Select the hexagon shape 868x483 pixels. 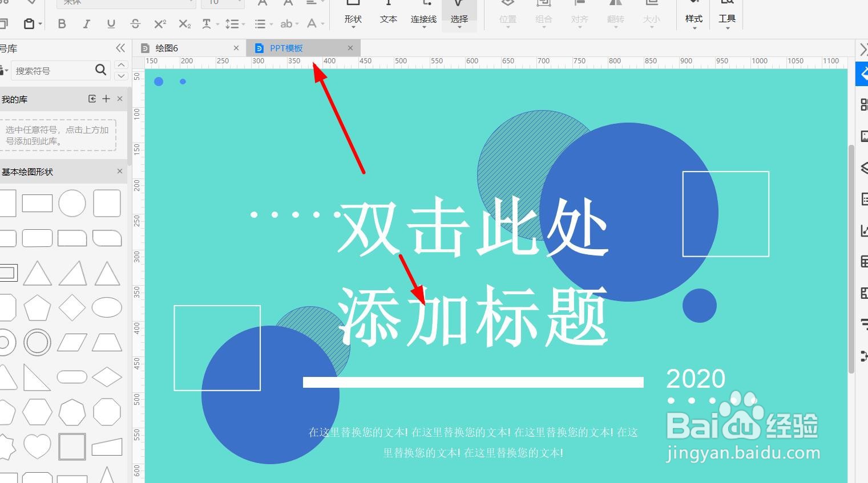pyautogui.click(x=37, y=412)
